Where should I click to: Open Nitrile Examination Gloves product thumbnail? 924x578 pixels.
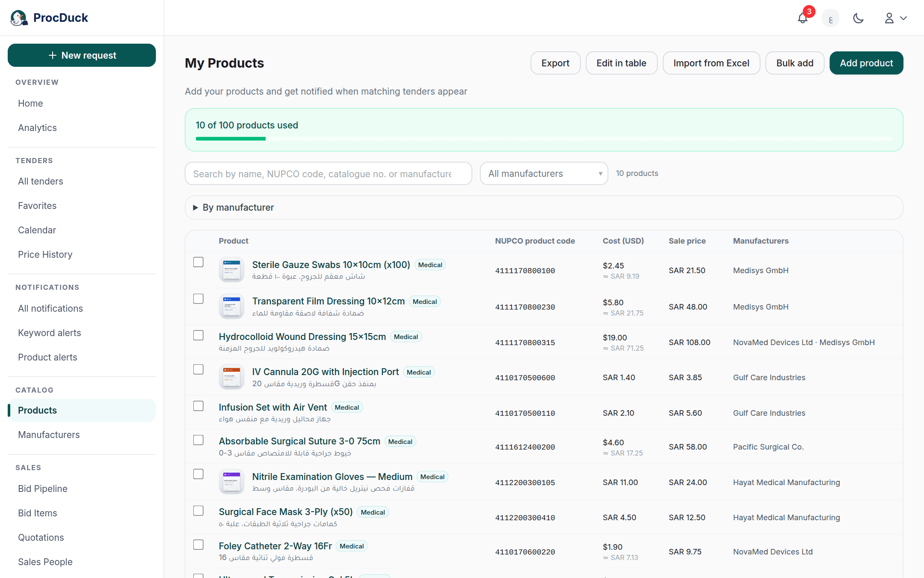(231, 482)
